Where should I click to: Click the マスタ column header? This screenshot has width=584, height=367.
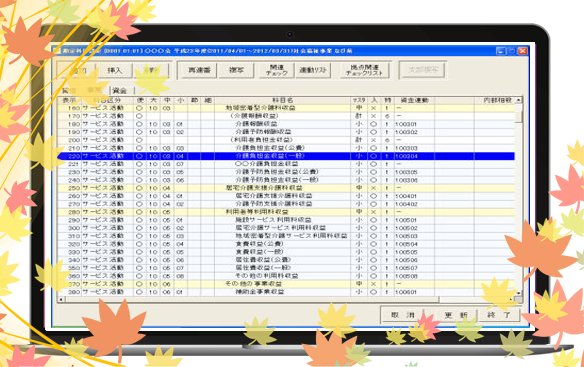coord(359,100)
